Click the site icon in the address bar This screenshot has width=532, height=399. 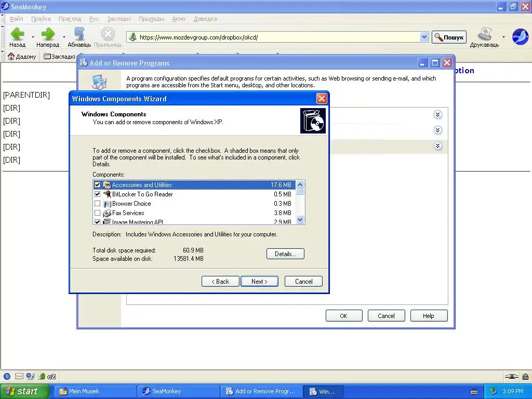coord(133,37)
